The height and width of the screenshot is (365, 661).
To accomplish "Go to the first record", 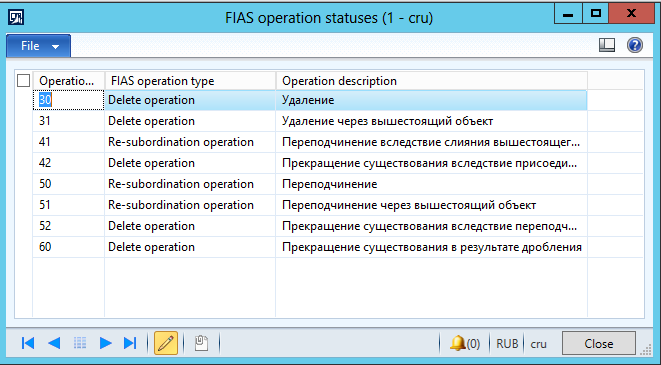I will tap(28, 343).
